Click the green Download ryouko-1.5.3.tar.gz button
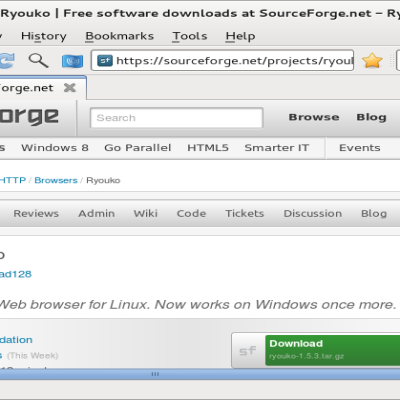The width and height of the screenshot is (400, 400). 332,350
